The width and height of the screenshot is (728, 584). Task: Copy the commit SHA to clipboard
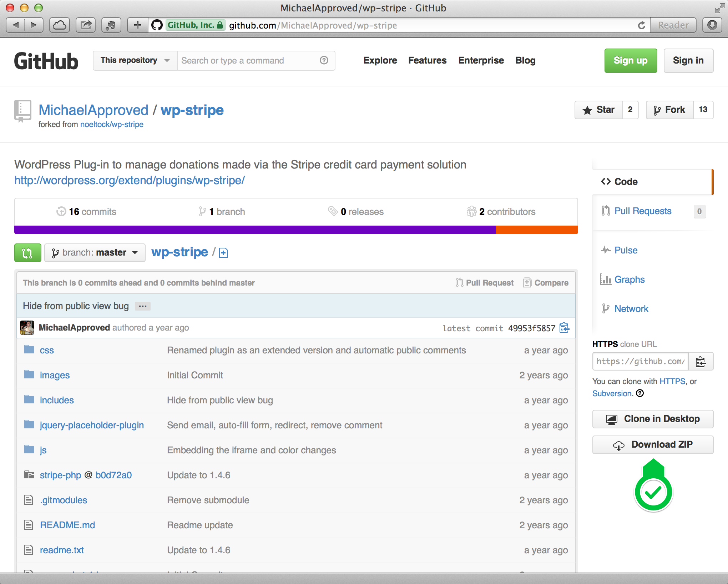click(x=564, y=328)
